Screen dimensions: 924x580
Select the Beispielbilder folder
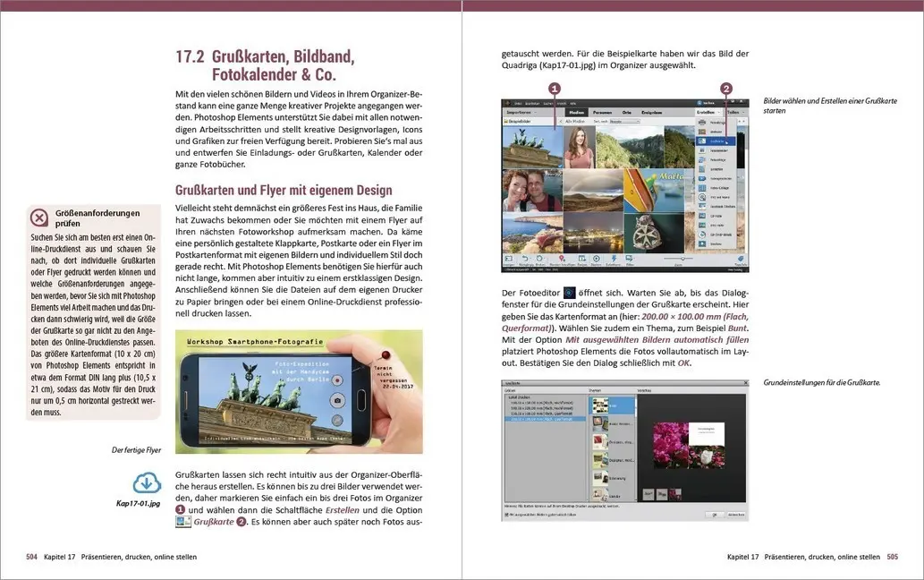tap(517, 122)
